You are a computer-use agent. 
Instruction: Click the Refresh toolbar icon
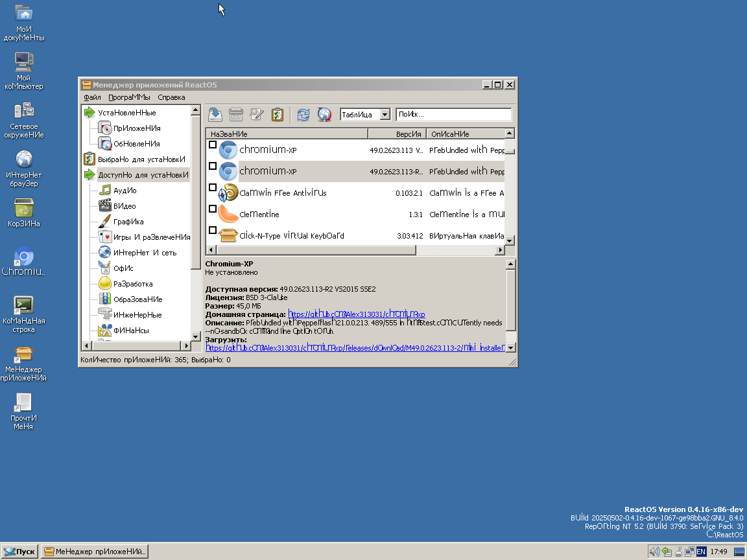[x=303, y=114]
